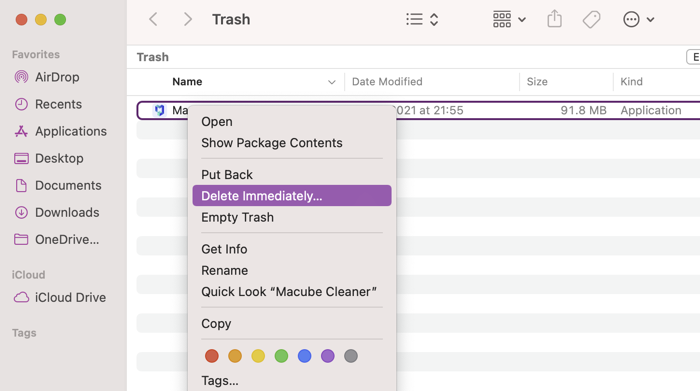This screenshot has width=700, height=391.
Task: Click the Share toolbar icon
Action: click(554, 19)
